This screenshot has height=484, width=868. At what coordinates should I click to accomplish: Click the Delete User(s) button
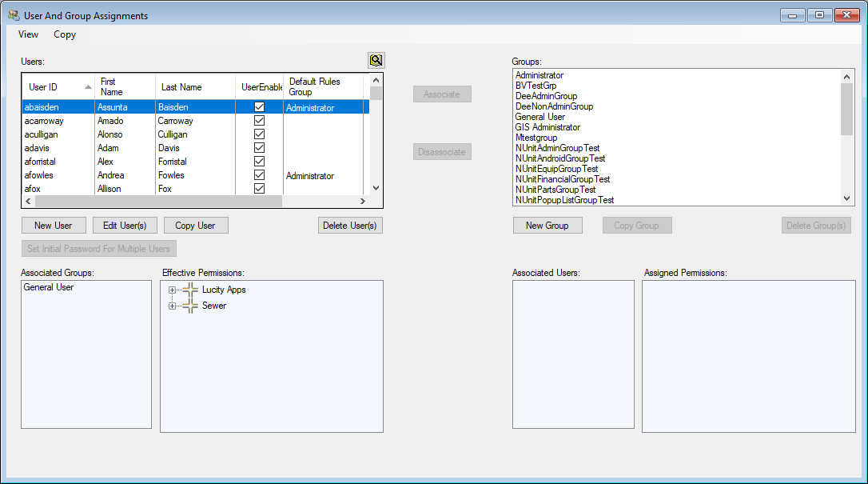point(349,225)
